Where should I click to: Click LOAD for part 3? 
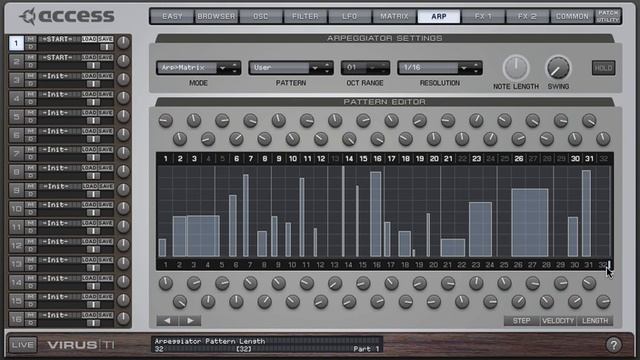click(89, 76)
